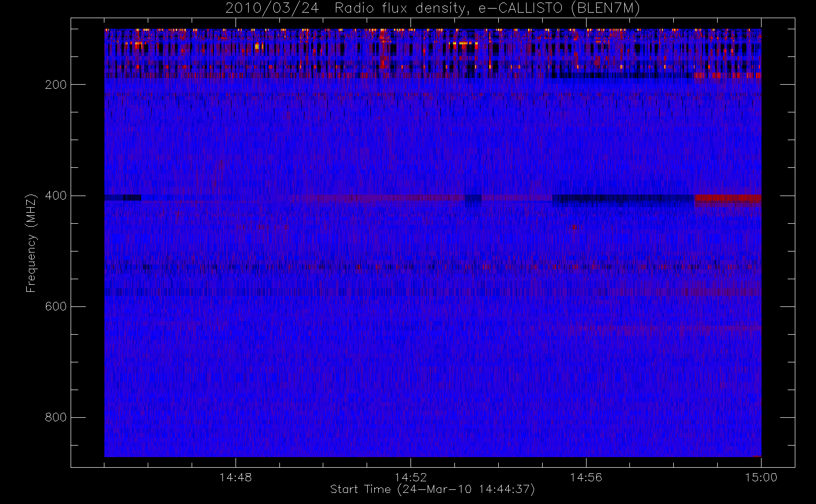Image resolution: width=816 pixels, height=504 pixels.
Task: Click the 15:00 time tick label
Action: click(x=761, y=477)
